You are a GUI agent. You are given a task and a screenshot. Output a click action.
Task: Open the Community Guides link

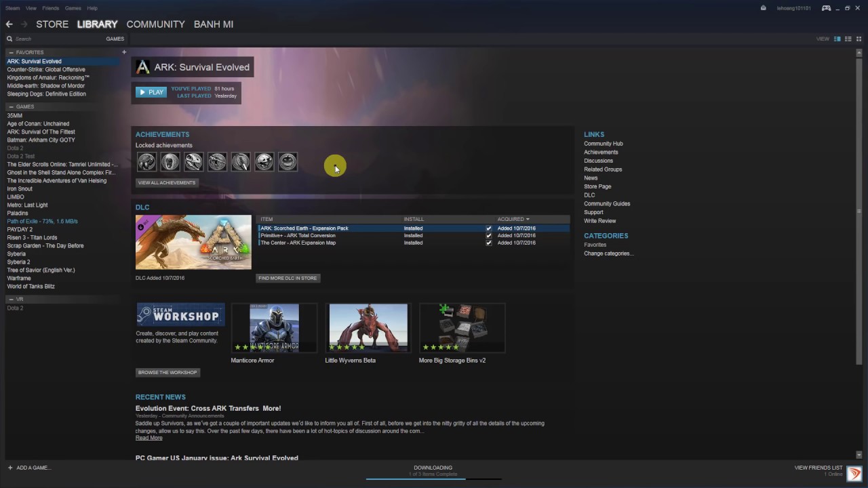tap(607, 203)
